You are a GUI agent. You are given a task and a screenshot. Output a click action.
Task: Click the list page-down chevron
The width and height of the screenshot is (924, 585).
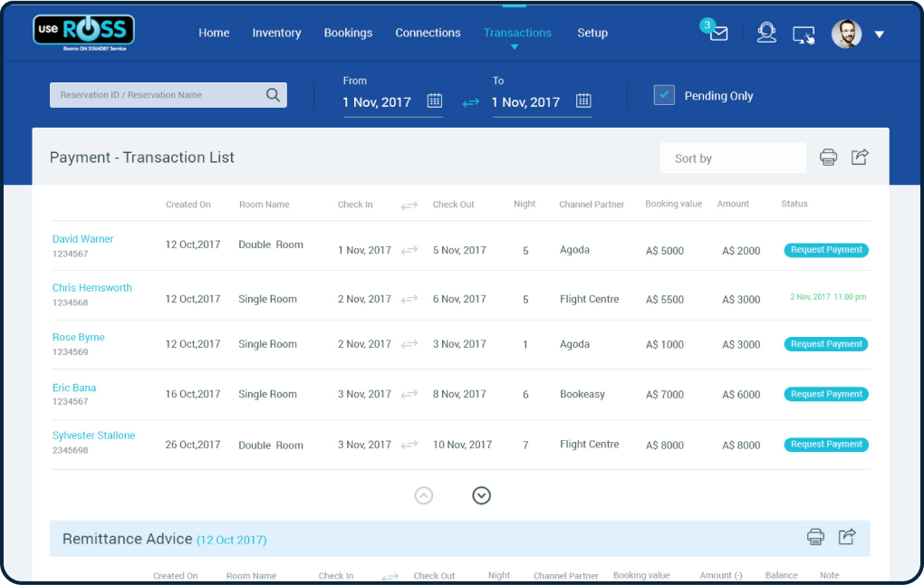(481, 495)
